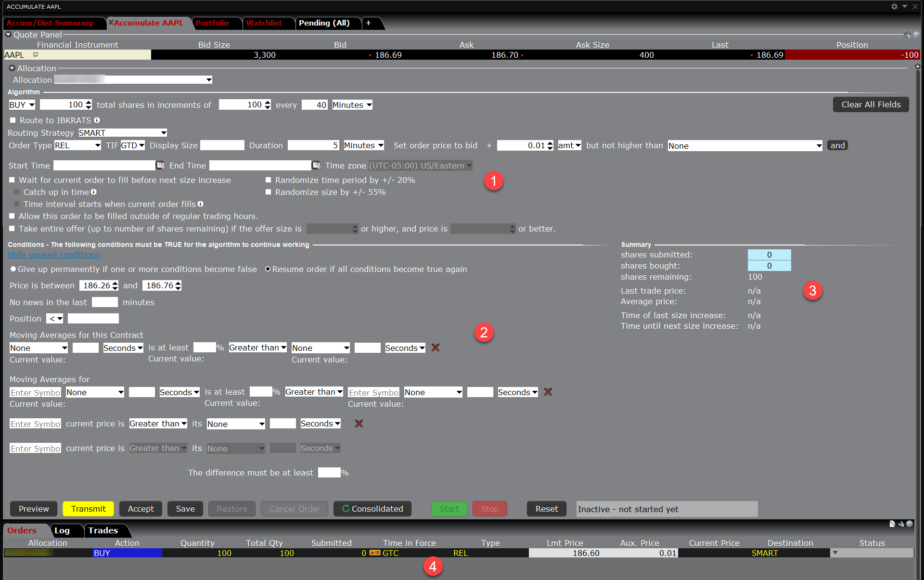
Task: Open the window settings gear icon
Action: [894, 6]
